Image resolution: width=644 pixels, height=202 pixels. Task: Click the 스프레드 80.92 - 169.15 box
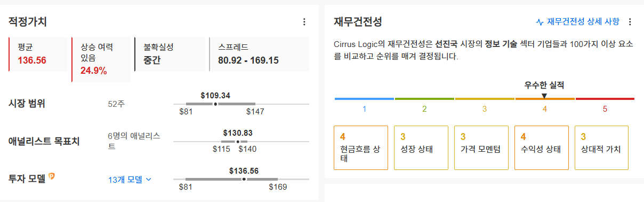click(259, 54)
